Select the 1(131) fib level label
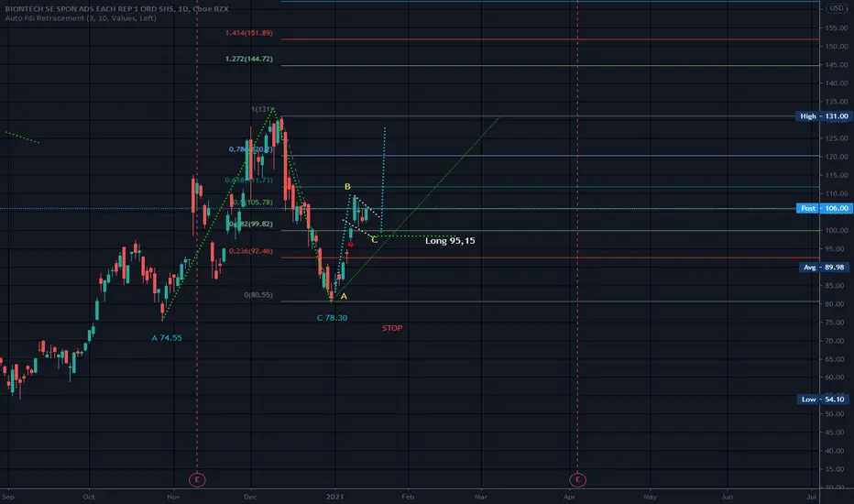854x504 pixels. [262, 110]
